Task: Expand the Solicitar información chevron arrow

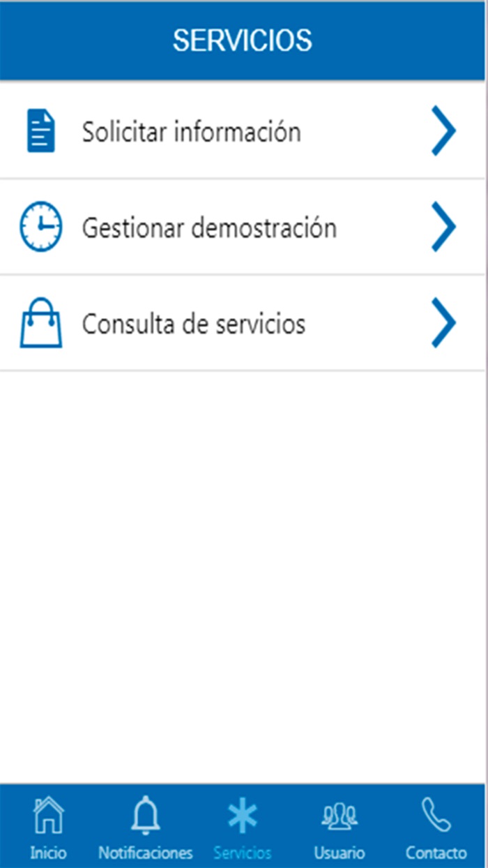Action: [x=445, y=130]
